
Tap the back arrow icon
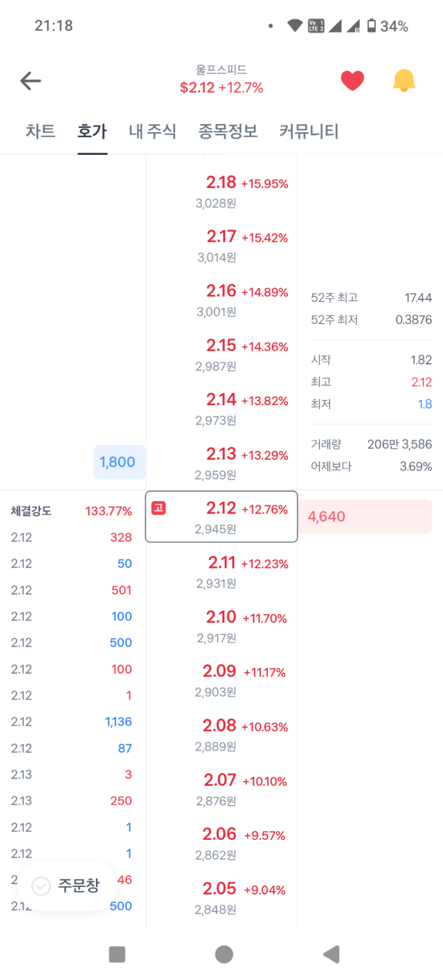(30, 80)
